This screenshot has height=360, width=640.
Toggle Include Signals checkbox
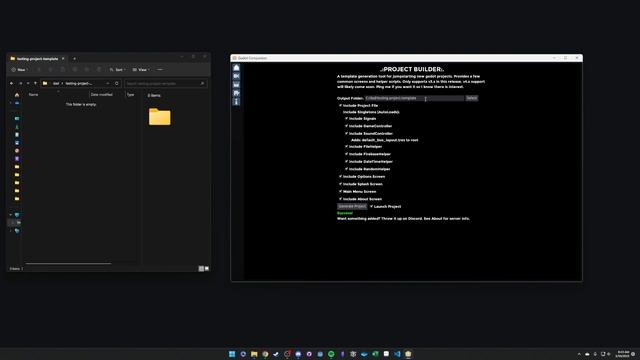pyautogui.click(x=347, y=118)
